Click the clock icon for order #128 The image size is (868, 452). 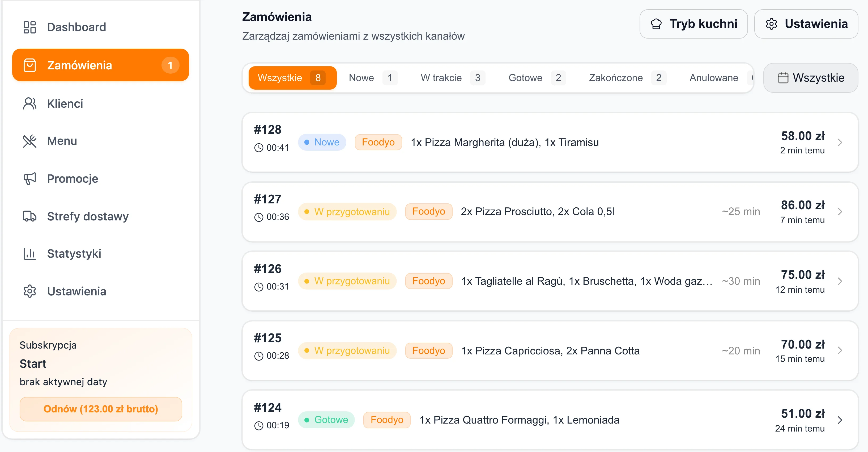pyautogui.click(x=258, y=148)
